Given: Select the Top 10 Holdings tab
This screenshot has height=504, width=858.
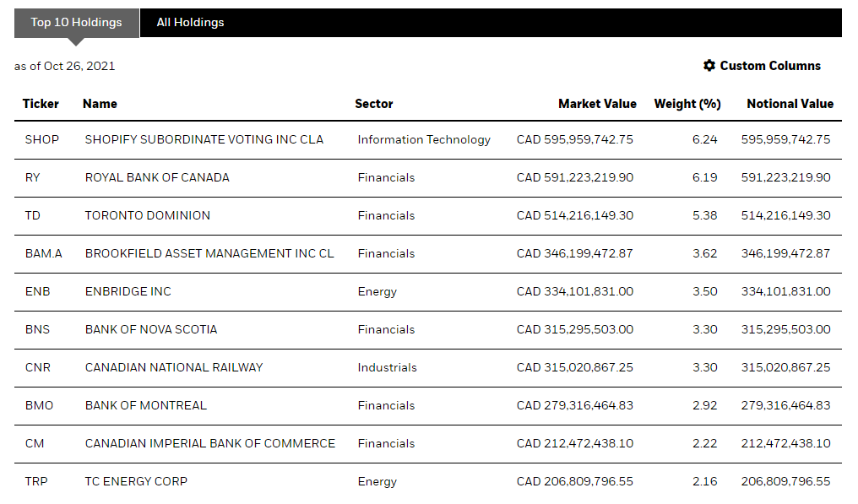Looking at the screenshot, I should tap(76, 23).
